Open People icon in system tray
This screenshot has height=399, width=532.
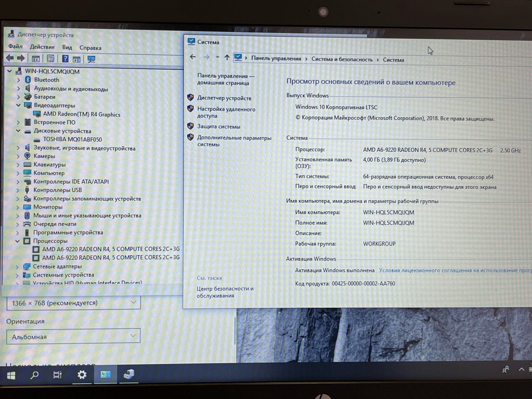tap(505, 369)
